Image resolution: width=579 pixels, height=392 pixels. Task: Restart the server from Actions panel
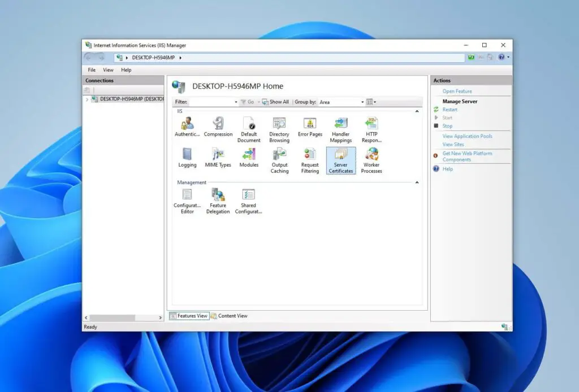448,109
